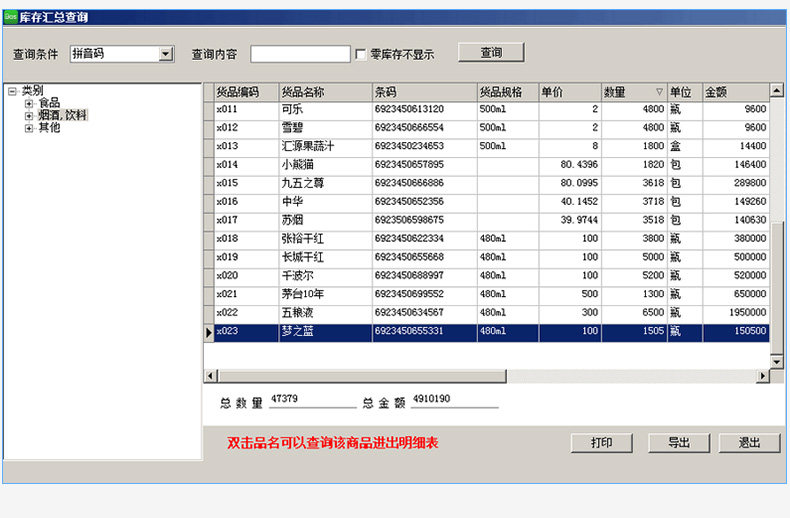Image resolution: width=790 pixels, height=518 pixels.
Task: Select the 烟酒,饮料 category label
Action: (x=62, y=115)
